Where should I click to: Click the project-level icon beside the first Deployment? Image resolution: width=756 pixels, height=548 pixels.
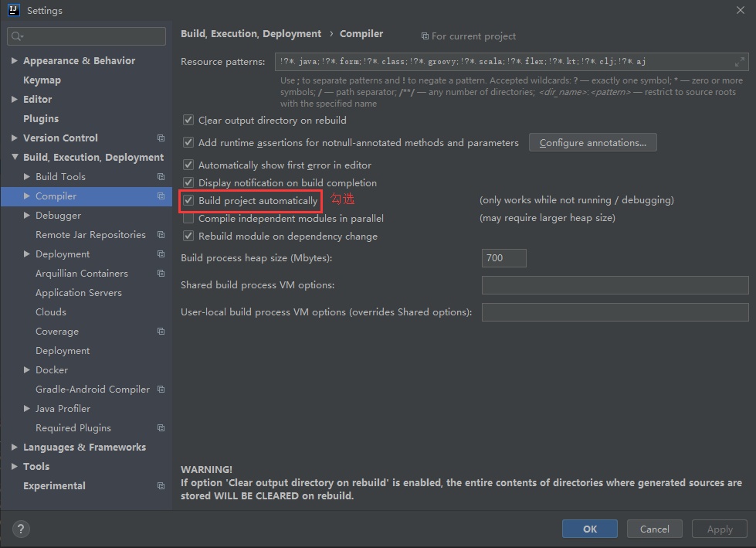pyautogui.click(x=161, y=254)
